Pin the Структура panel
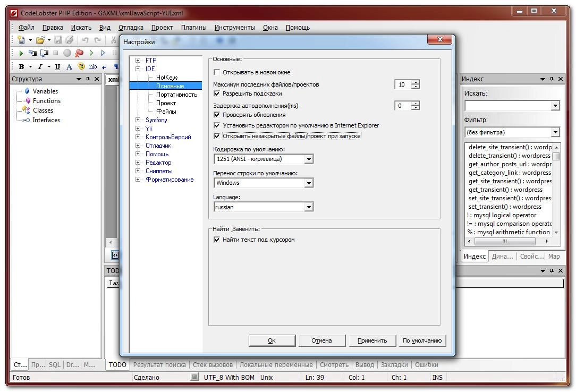The height and width of the screenshot is (392, 576). (88, 79)
